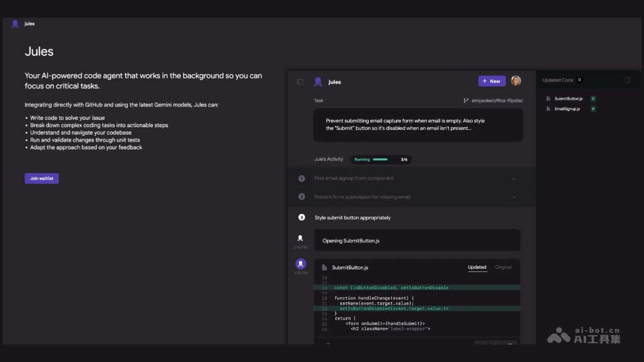Image resolution: width=644 pixels, height=362 pixels.
Task: Open the simpsoka/office-flipdisc repository link
Action: (496, 100)
